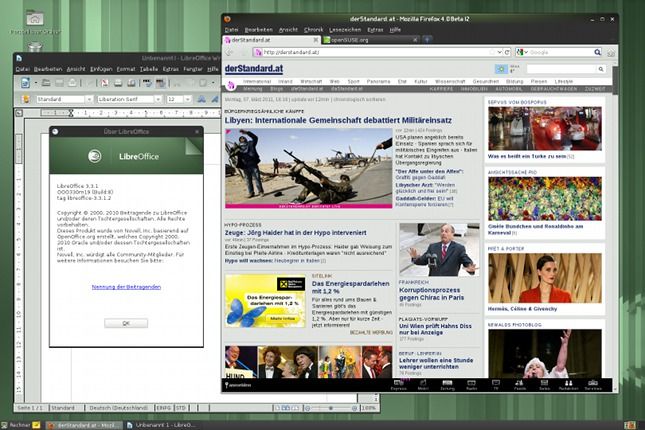Open LibreOffice Einfügen menu
The image size is (645, 430).
tap(101, 69)
